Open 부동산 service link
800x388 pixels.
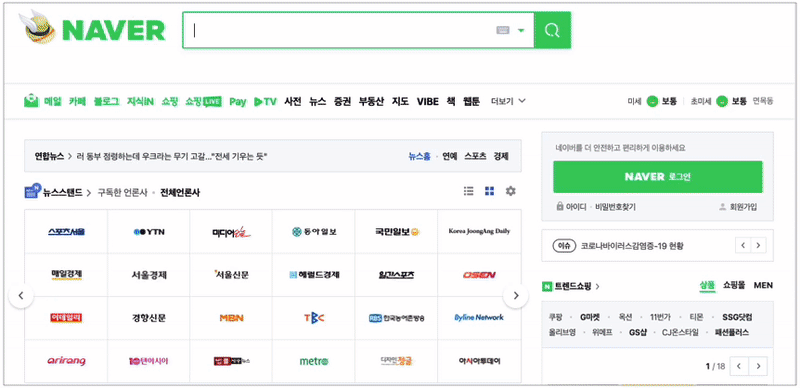[x=371, y=101]
